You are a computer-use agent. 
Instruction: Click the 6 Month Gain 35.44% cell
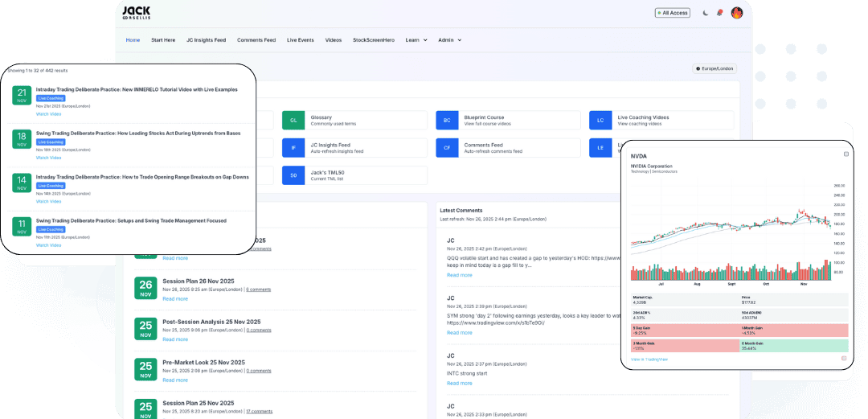coord(794,346)
